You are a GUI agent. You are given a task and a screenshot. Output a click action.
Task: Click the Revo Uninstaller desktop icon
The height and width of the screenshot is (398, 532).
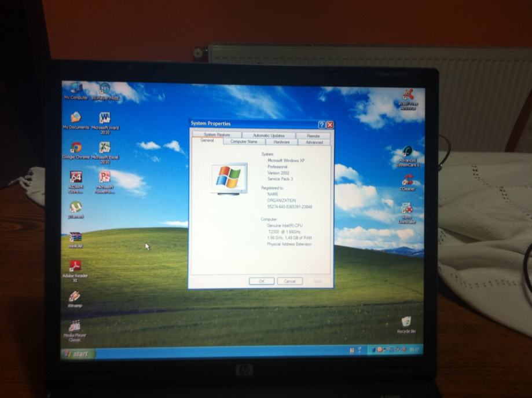tap(407, 213)
